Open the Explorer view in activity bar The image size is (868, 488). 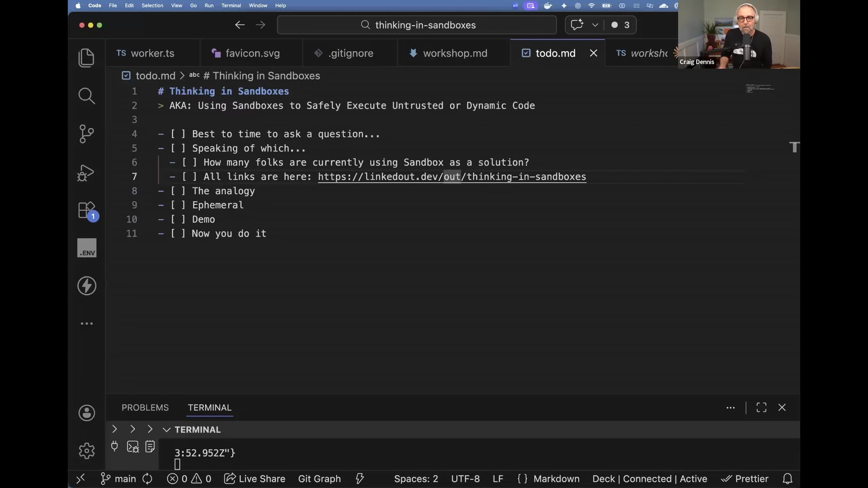(86, 58)
